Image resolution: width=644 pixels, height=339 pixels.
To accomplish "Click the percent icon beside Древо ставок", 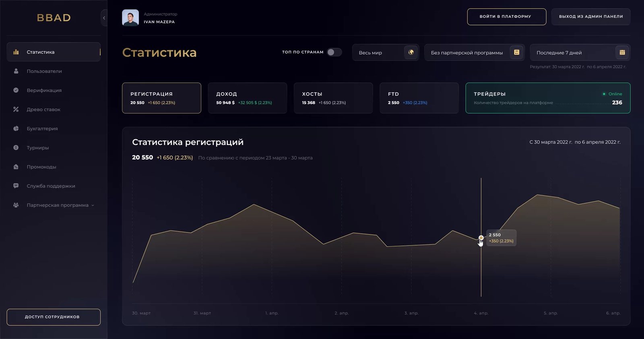I will point(16,110).
